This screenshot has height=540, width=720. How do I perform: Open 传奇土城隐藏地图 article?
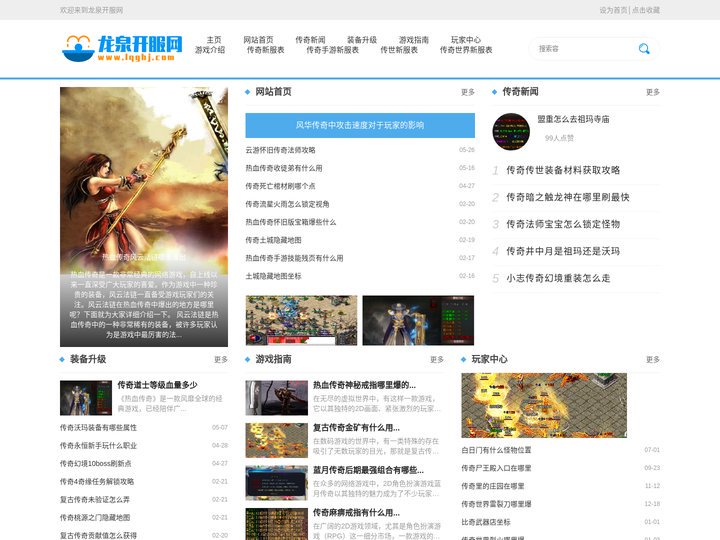[x=273, y=240]
